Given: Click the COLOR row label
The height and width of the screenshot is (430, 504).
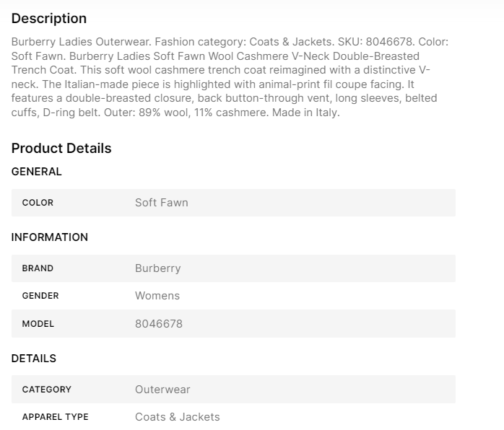Looking at the screenshot, I should coord(38,203).
